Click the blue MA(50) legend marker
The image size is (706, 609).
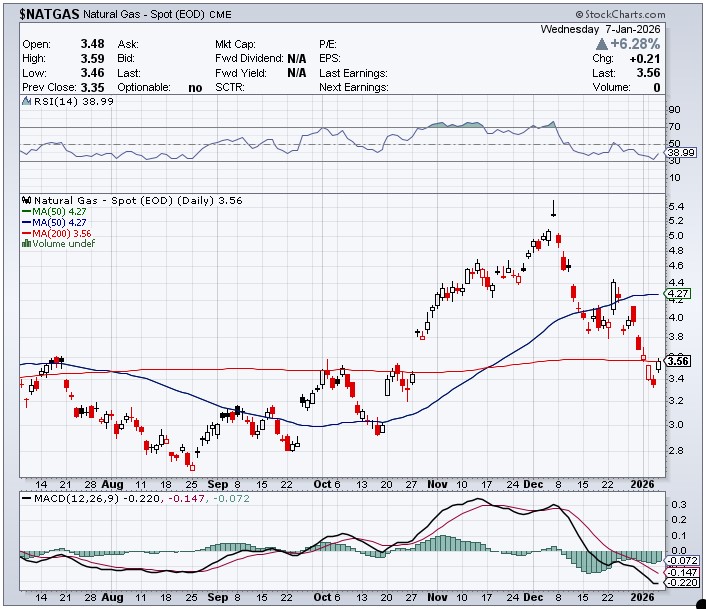26,222
